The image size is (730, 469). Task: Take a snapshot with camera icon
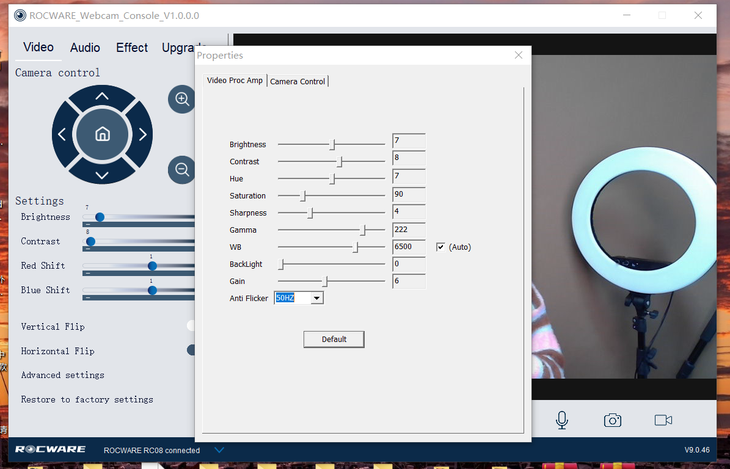612,420
